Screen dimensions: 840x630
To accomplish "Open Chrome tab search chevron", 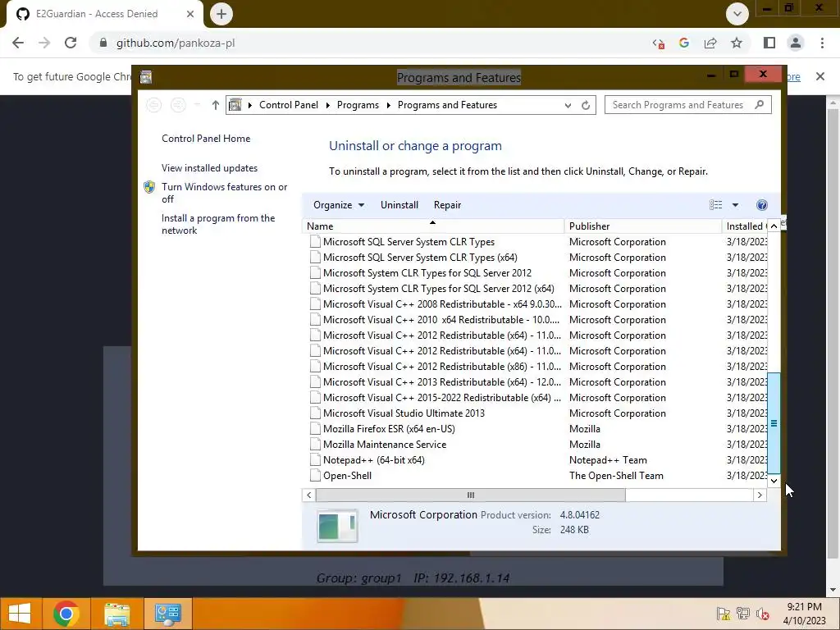I will (737, 14).
